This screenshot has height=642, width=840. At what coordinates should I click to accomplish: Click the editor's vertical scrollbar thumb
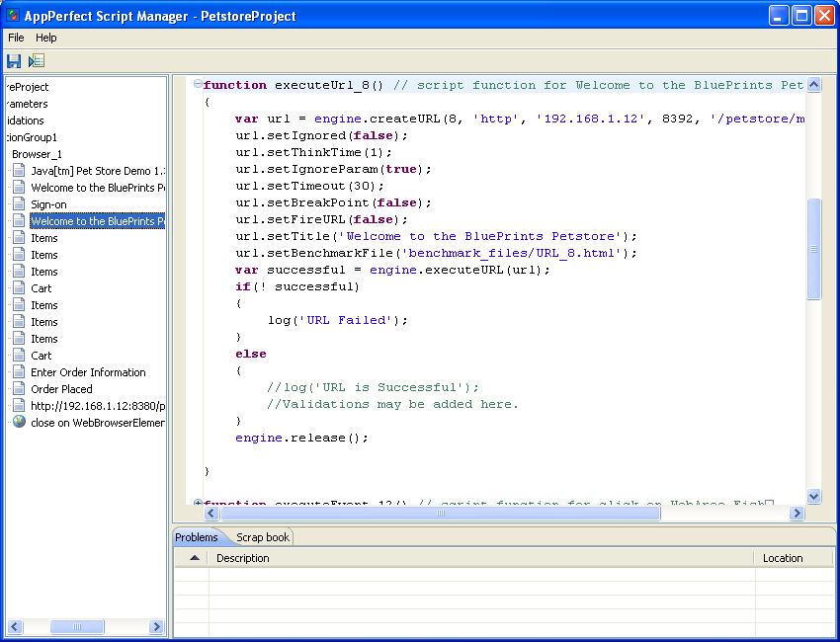coord(813,249)
